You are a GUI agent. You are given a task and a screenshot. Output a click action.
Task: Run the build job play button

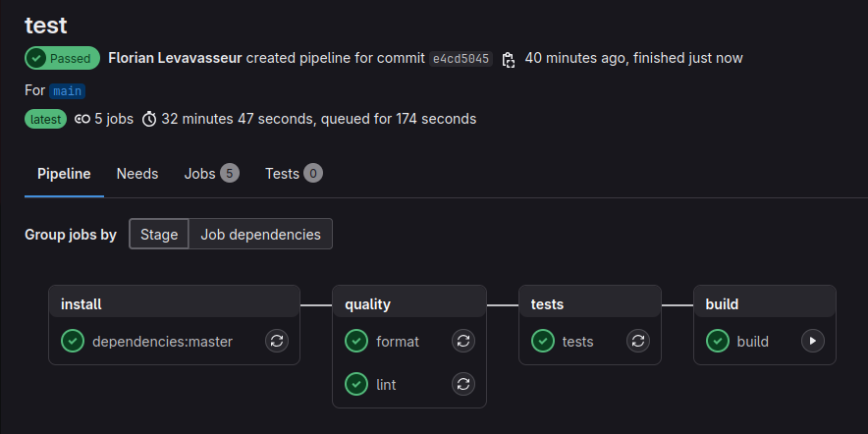tap(812, 342)
